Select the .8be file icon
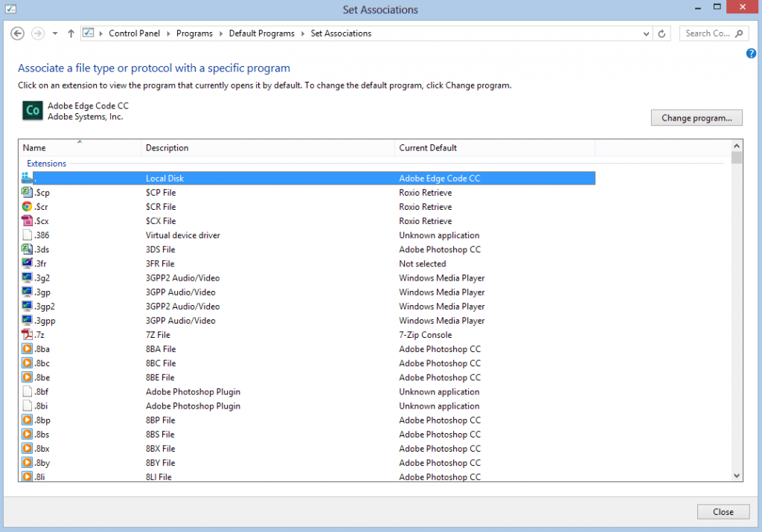Viewport: 762px width, 532px height. click(x=27, y=377)
